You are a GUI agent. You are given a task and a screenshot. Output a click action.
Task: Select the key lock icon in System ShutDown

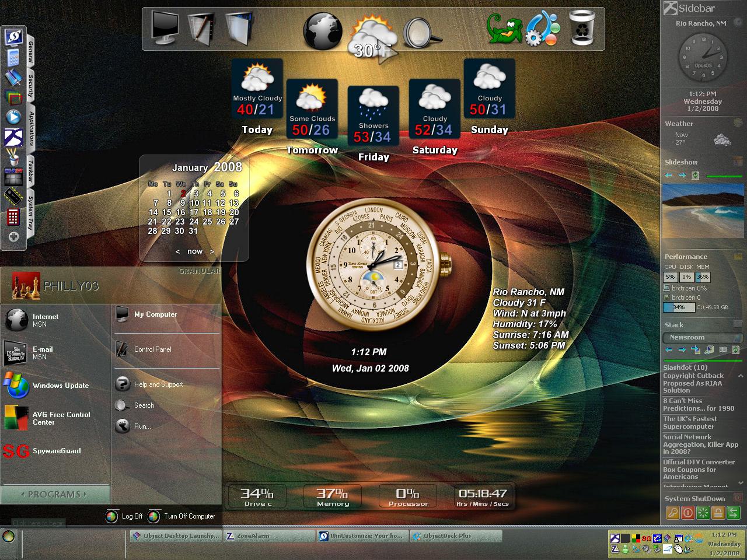[672, 512]
